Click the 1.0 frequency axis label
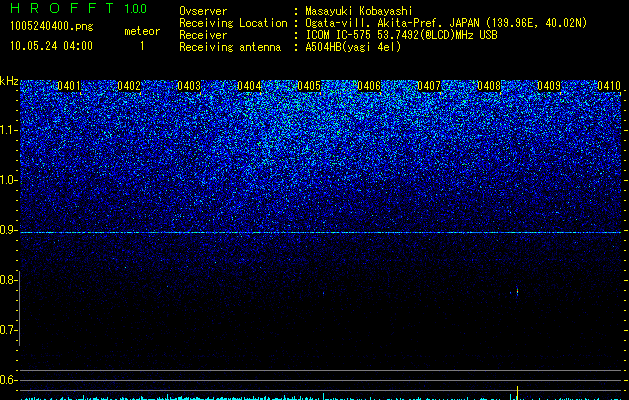 click(8, 180)
